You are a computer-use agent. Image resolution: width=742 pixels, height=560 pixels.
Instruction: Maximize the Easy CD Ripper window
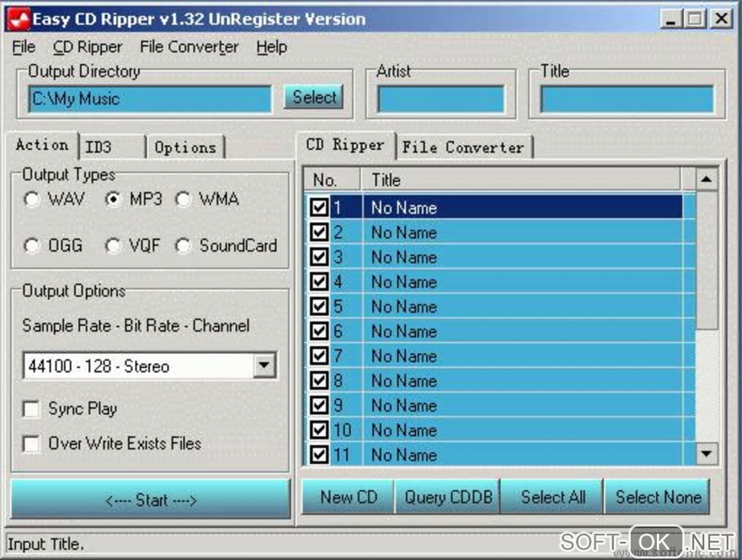click(695, 19)
